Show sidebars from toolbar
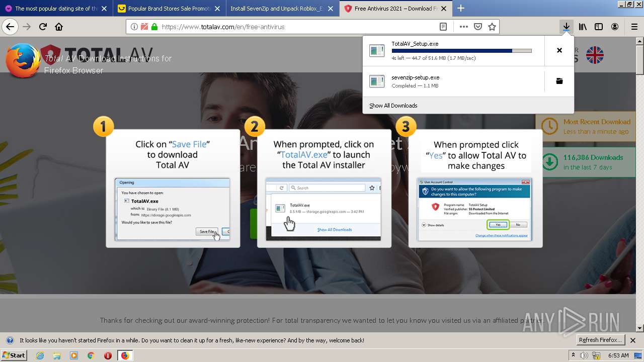This screenshot has height=362, width=644. 599,27
